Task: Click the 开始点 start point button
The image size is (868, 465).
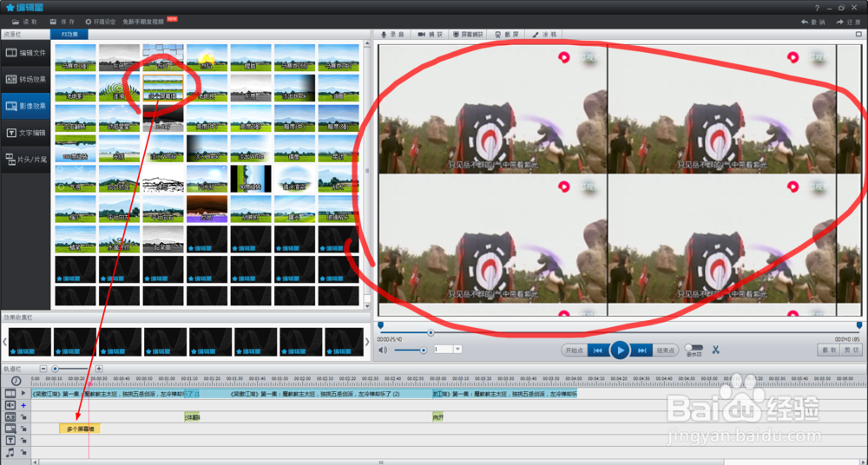Action: click(574, 350)
